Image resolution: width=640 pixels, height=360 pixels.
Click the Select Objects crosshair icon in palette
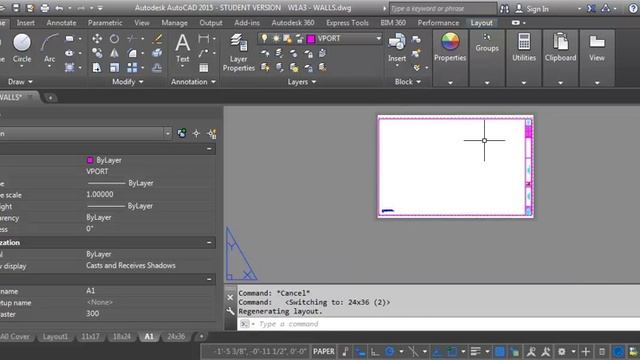click(x=196, y=133)
